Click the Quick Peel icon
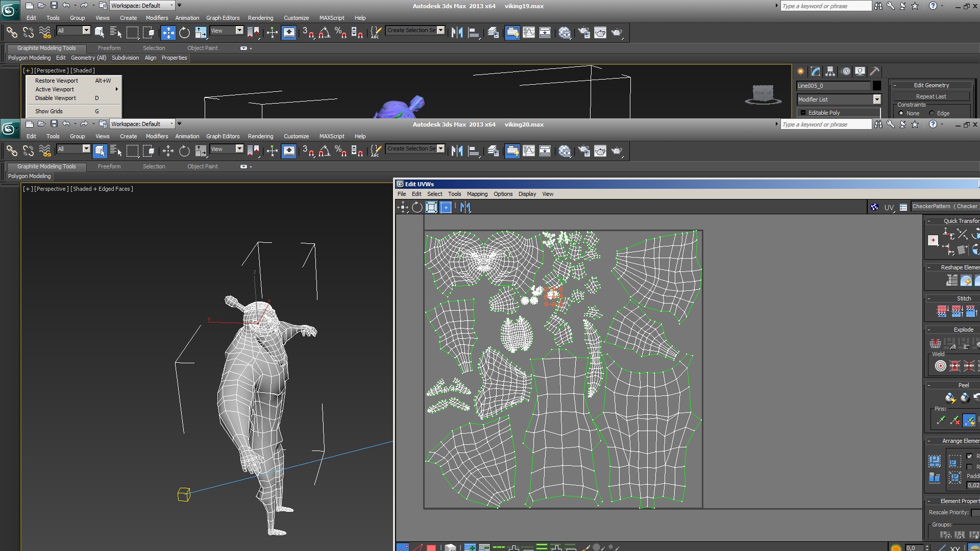Image resolution: width=980 pixels, height=551 pixels. point(950,398)
